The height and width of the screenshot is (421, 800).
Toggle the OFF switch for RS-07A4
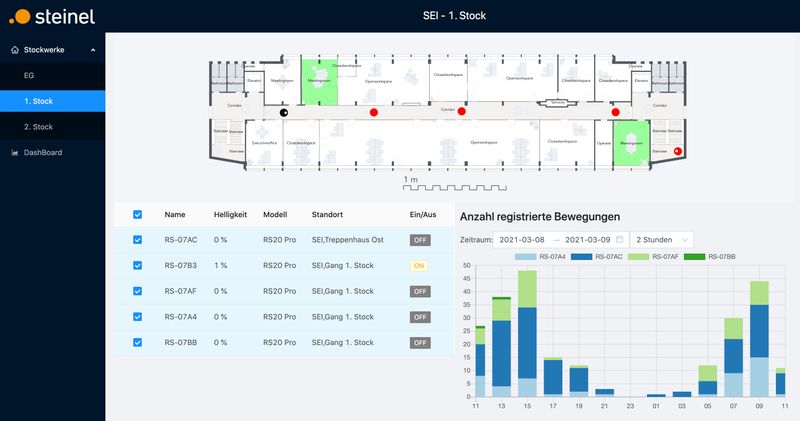coord(420,317)
